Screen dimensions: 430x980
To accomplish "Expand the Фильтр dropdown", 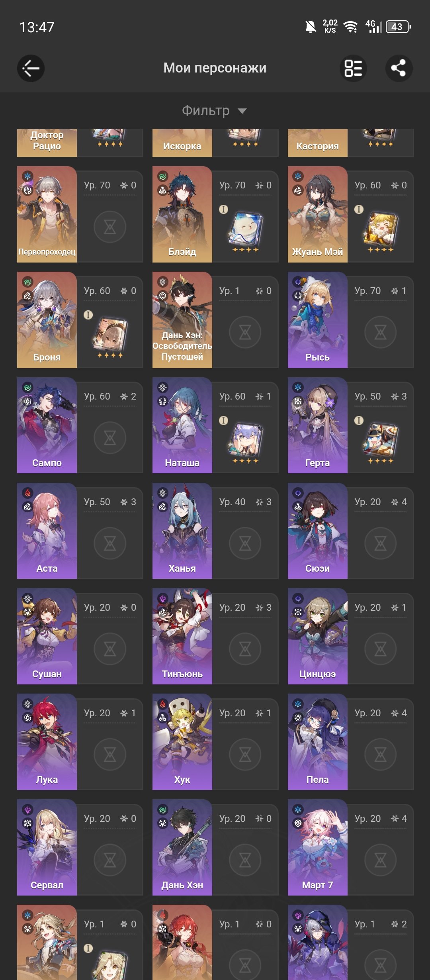I will [214, 110].
